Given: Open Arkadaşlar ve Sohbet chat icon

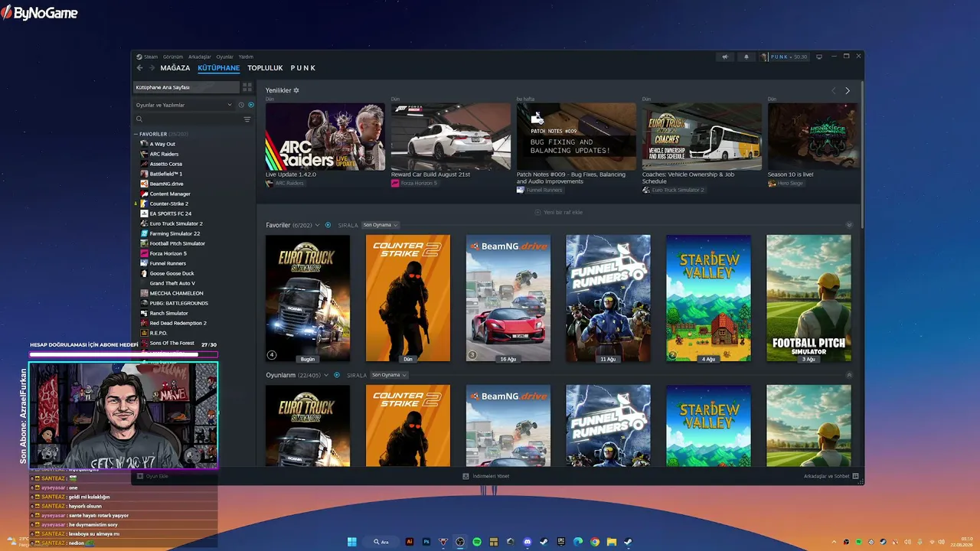Looking at the screenshot, I should click(856, 476).
